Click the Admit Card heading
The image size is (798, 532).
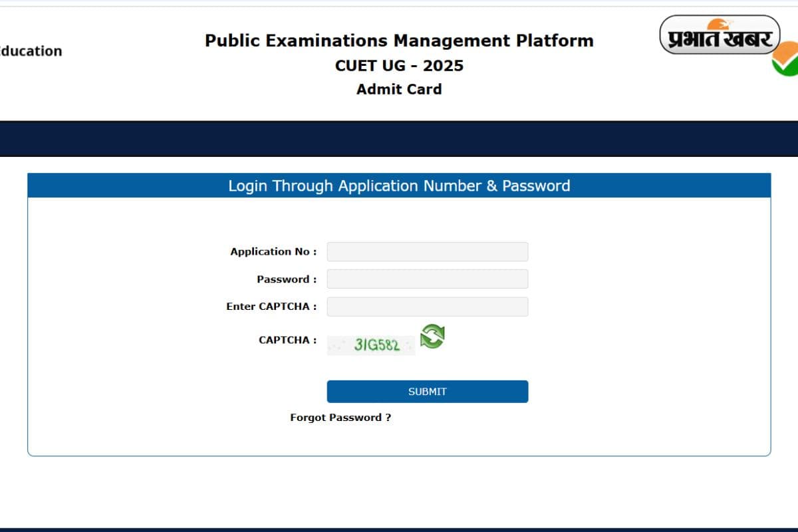[398, 88]
